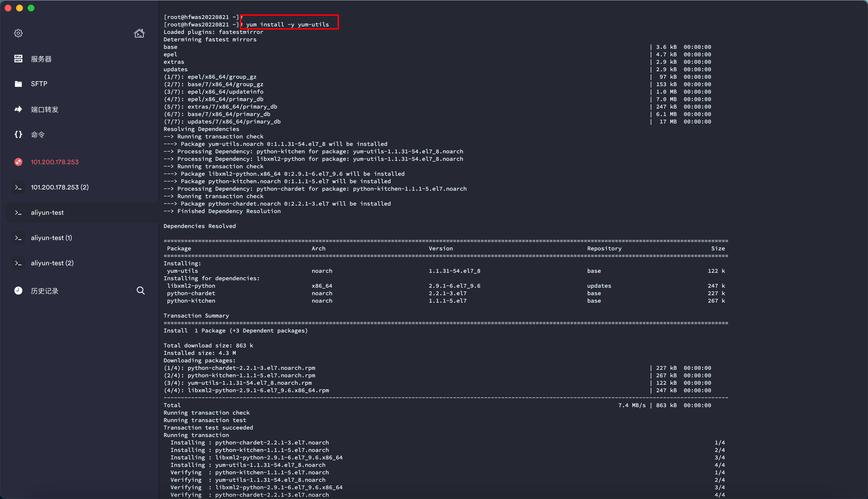Open the SFTP section

39,84
